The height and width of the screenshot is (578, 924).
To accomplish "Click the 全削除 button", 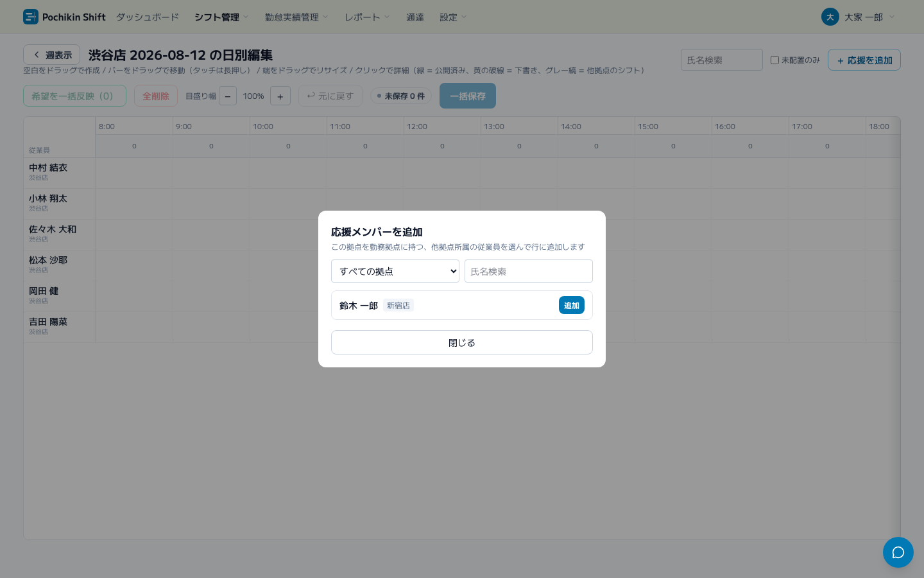I will [156, 96].
